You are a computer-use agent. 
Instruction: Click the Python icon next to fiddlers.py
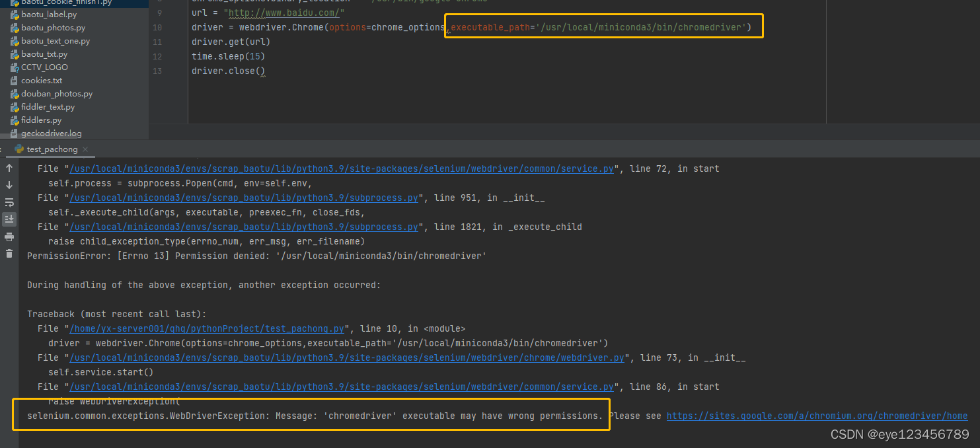[15, 120]
